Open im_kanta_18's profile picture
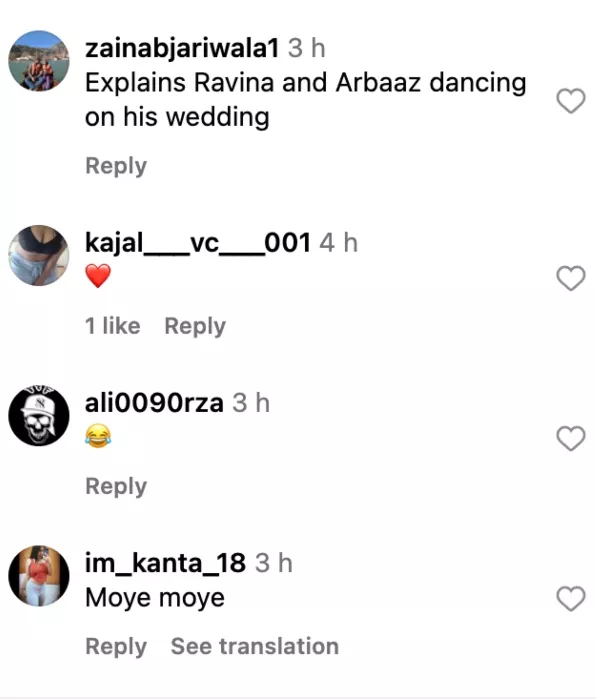Image resolution: width=596 pixels, height=700 pixels. tap(39, 576)
